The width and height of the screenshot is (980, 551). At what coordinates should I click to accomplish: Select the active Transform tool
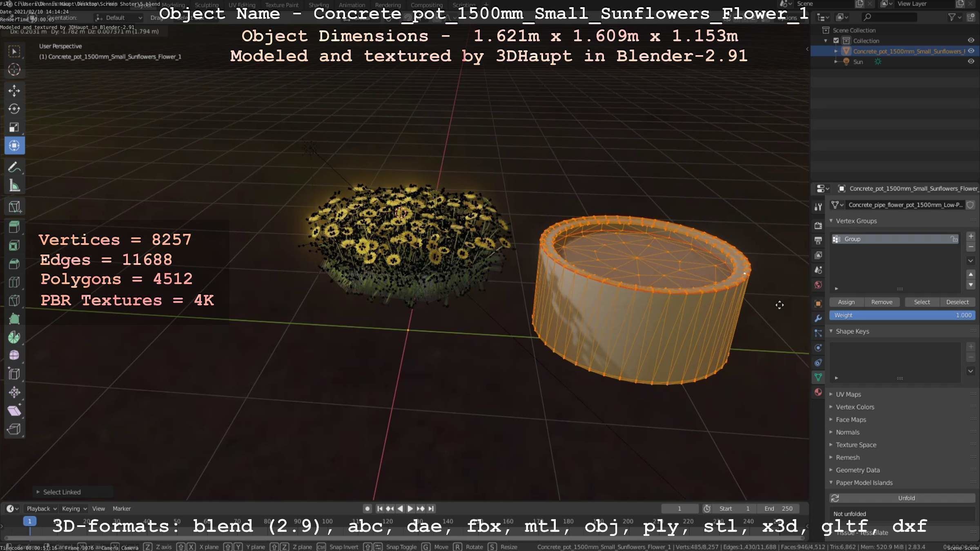(x=14, y=146)
